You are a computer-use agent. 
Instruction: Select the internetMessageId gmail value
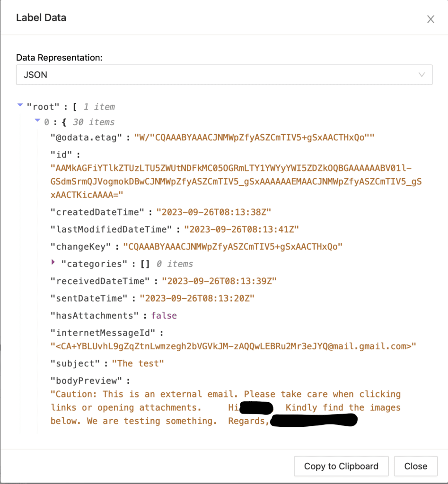point(233,346)
